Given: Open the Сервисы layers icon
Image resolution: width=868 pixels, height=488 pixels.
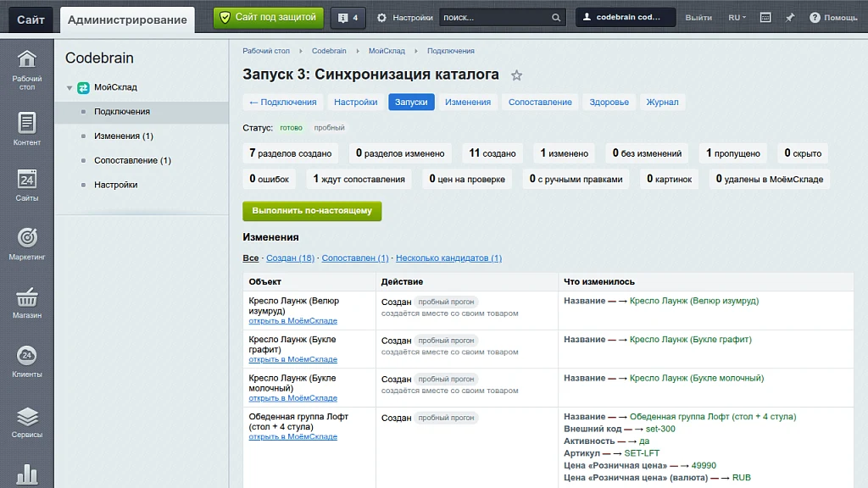Looking at the screenshot, I should pos(26,417).
